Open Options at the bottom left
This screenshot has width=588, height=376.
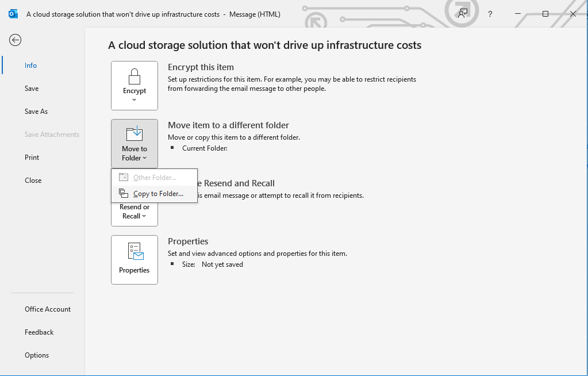coord(36,355)
